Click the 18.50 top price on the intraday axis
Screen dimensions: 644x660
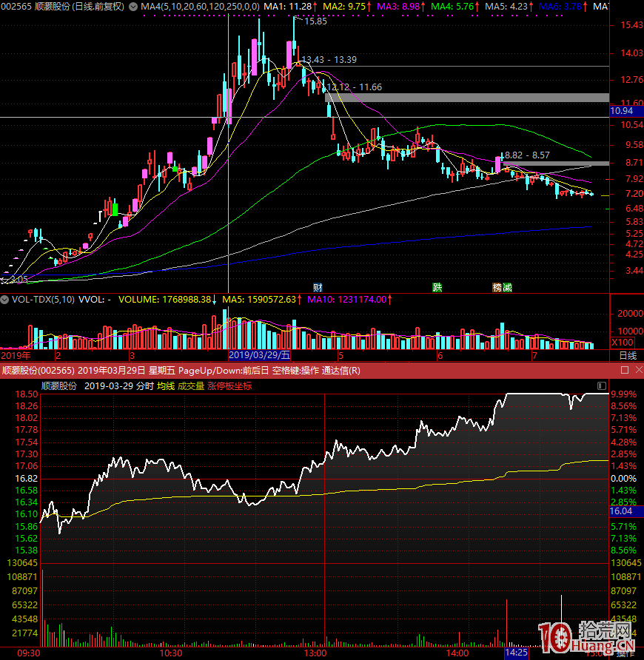(27, 394)
